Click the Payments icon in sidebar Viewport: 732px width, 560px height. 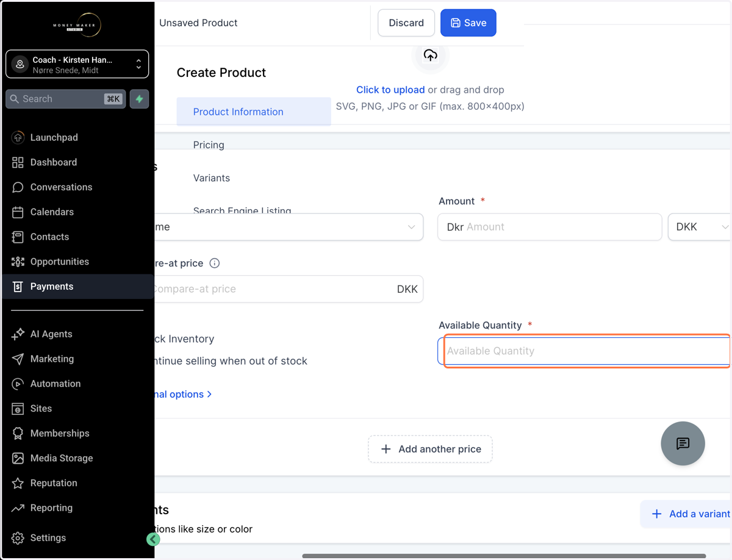coord(18,287)
